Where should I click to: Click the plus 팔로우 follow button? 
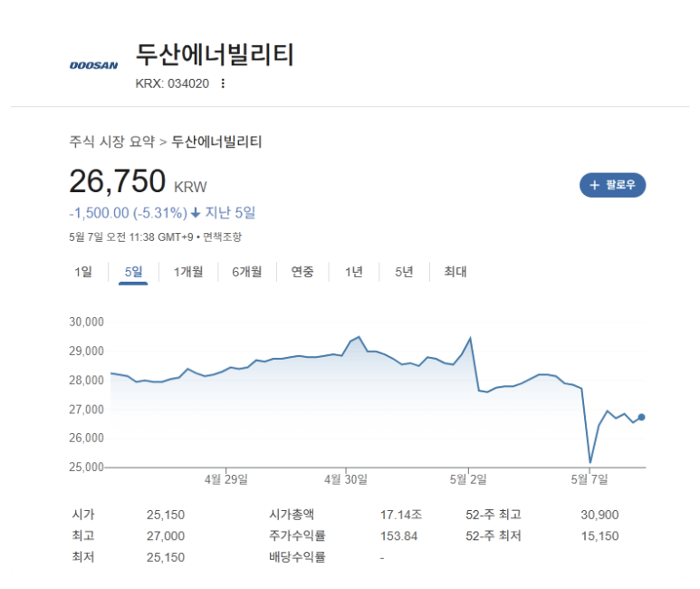[x=612, y=185]
